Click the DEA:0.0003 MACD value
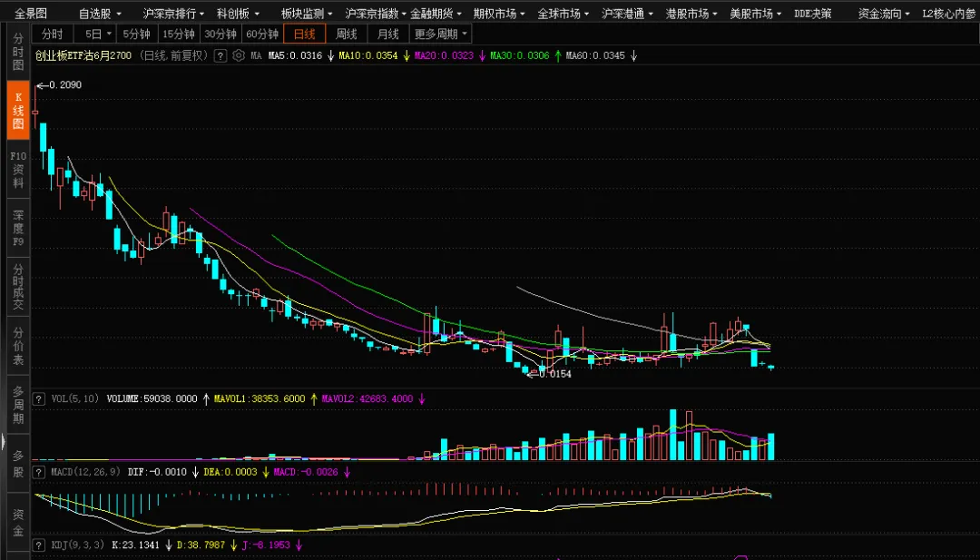 (x=230, y=472)
